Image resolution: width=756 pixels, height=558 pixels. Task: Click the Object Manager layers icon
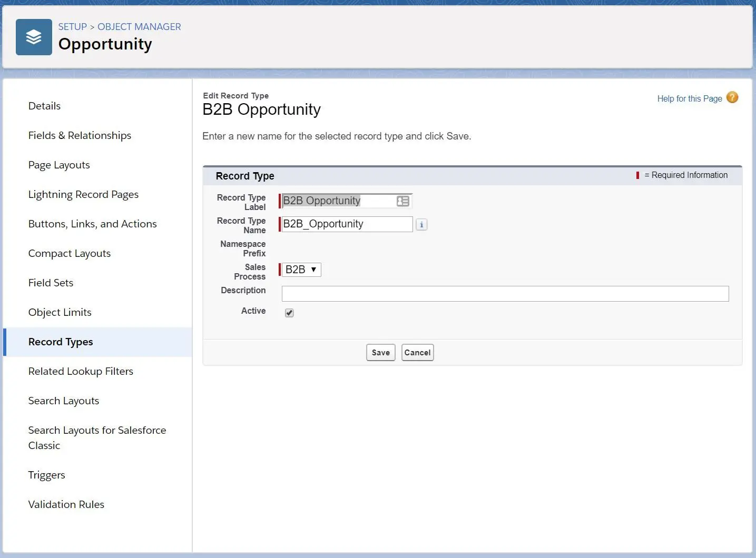tap(34, 37)
